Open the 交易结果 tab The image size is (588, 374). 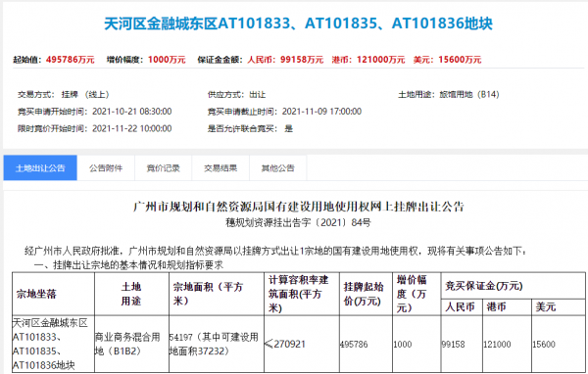tap(220, 167)
